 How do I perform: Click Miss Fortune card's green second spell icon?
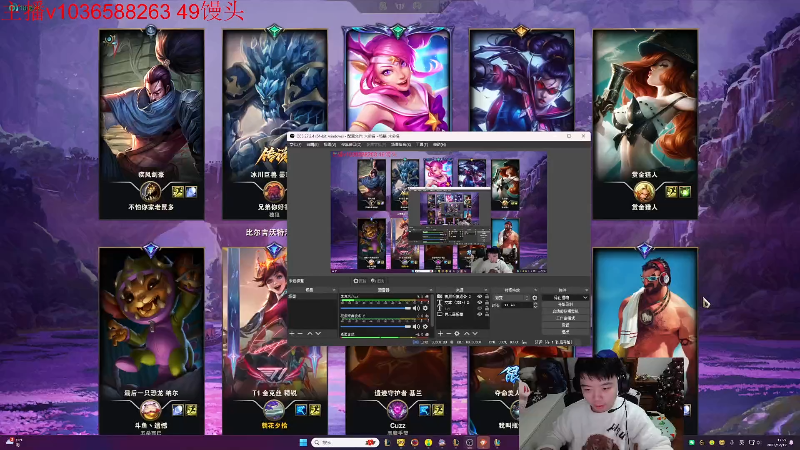coord(685,192)
